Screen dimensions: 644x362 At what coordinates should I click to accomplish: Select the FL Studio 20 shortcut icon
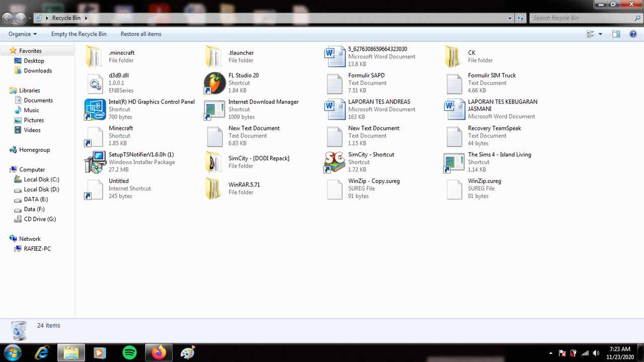pos(214,83)
